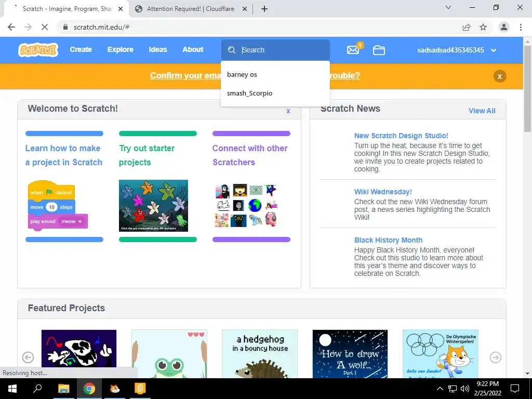Share this page via share icon
Image resolution: width=532 pixels, height=399 pixels.
(x=467, y=27)
